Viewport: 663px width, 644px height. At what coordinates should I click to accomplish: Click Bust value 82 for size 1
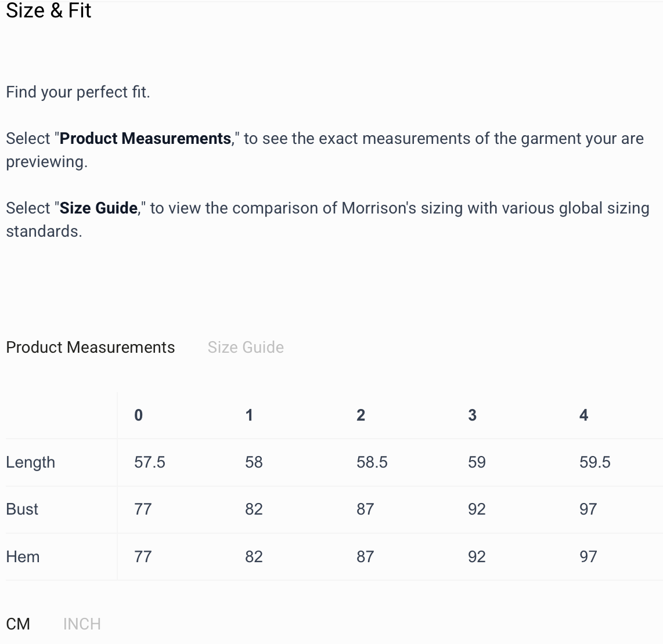point(254,509)
